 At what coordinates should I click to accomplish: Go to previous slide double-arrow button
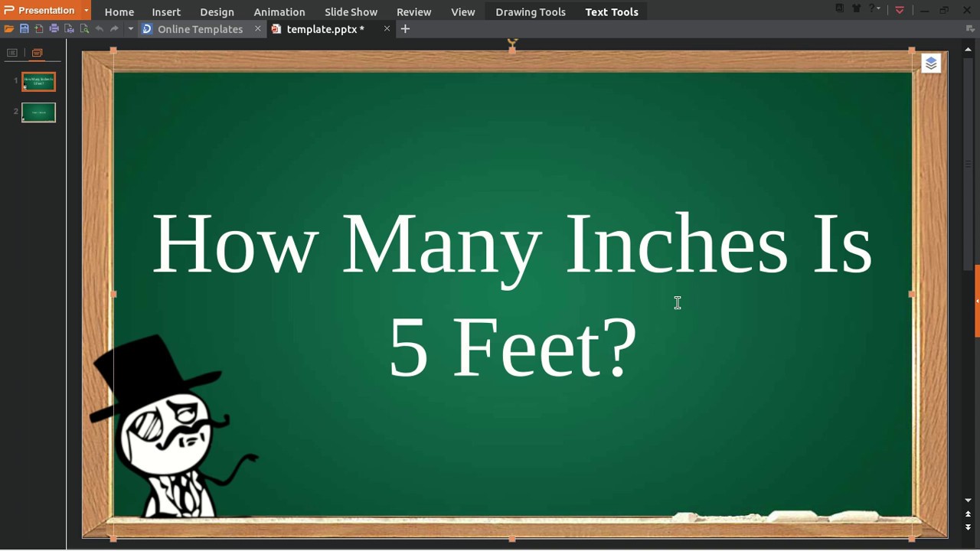[x=968, y=514]
